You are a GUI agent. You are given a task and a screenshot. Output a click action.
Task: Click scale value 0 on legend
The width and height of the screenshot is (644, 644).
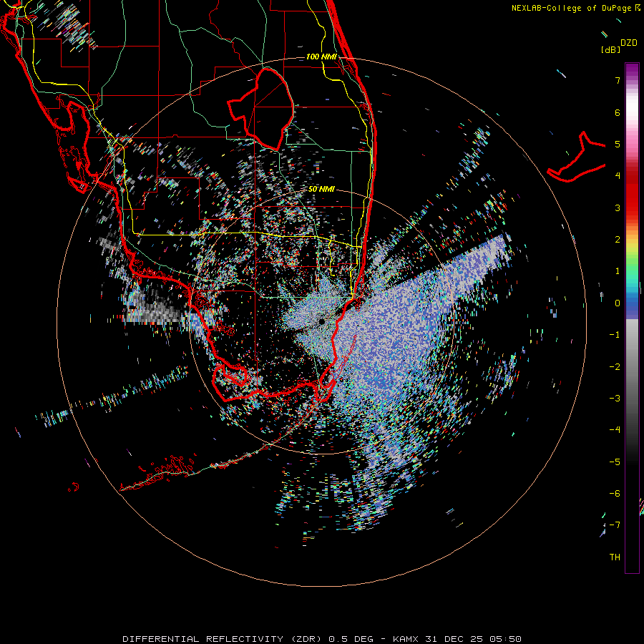(618, 303)
